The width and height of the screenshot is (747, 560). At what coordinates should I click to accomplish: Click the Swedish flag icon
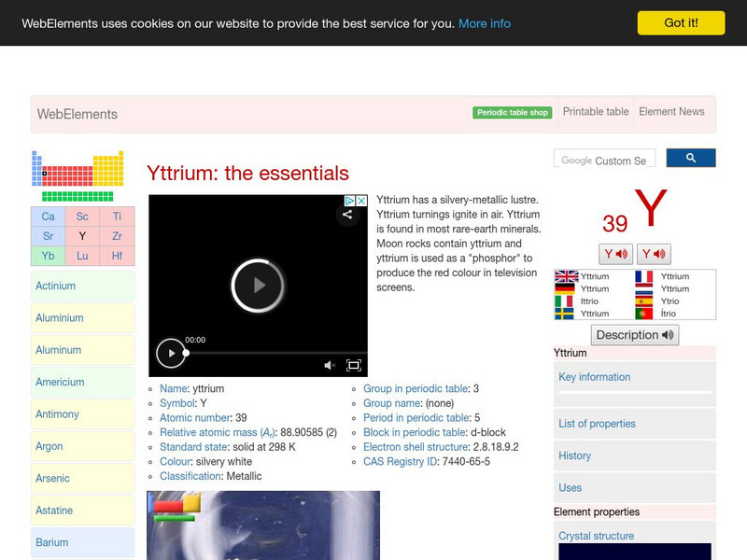click(x=564, y=314)
